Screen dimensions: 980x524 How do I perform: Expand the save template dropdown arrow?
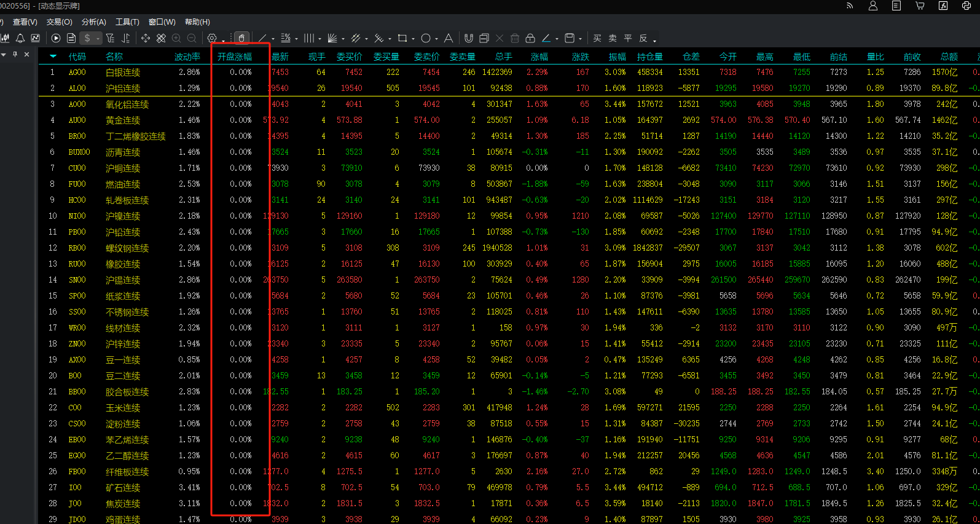point(580,39)
